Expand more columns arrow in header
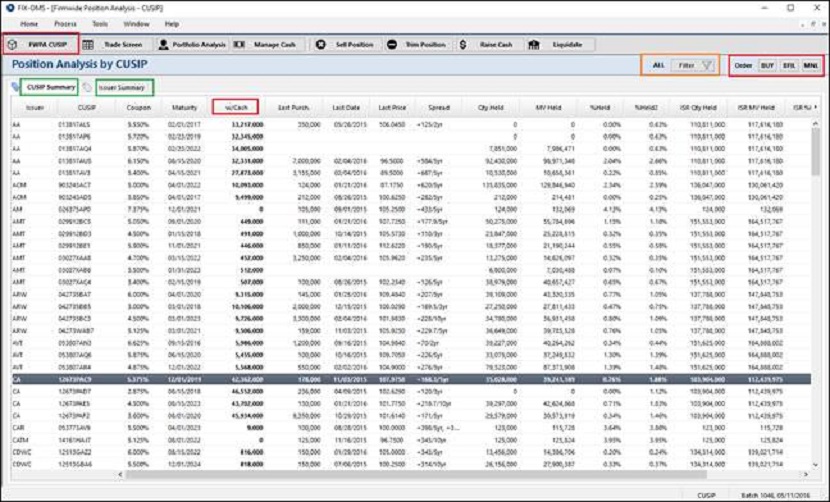830x502 pixels. pos(816,107)
